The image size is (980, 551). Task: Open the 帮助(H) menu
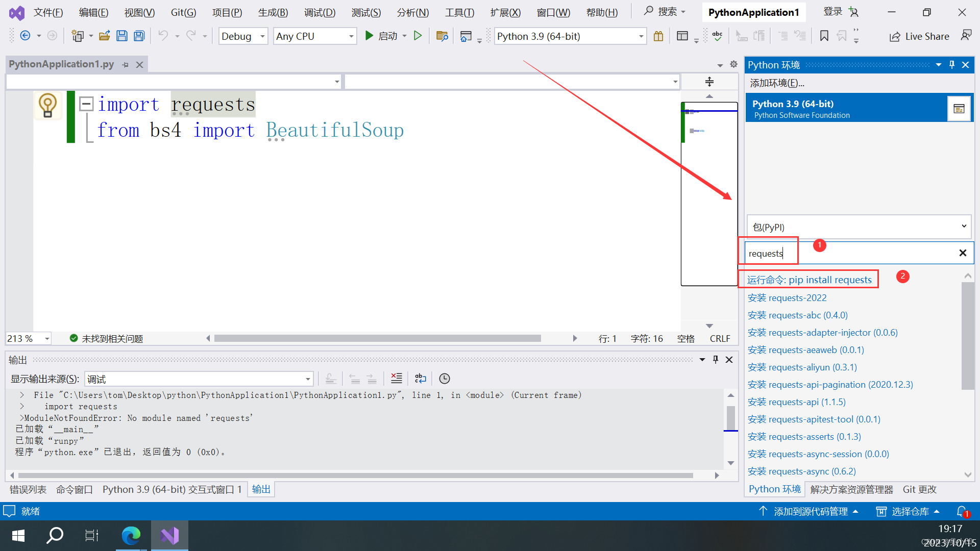click(x=602, y=12)
